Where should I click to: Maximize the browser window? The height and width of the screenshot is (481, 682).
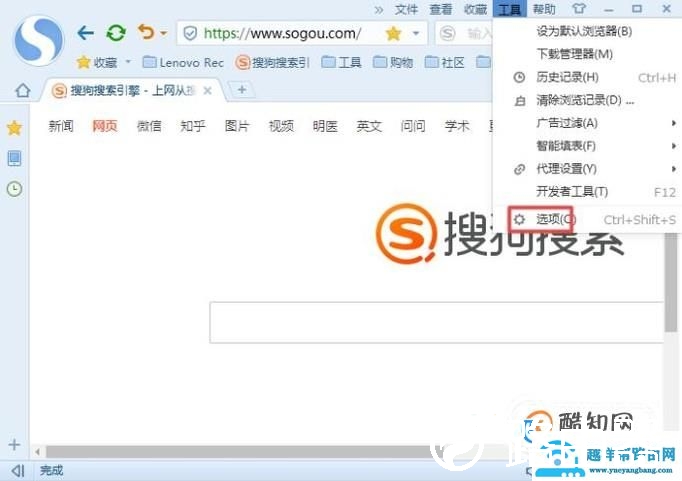pos(637,9)
